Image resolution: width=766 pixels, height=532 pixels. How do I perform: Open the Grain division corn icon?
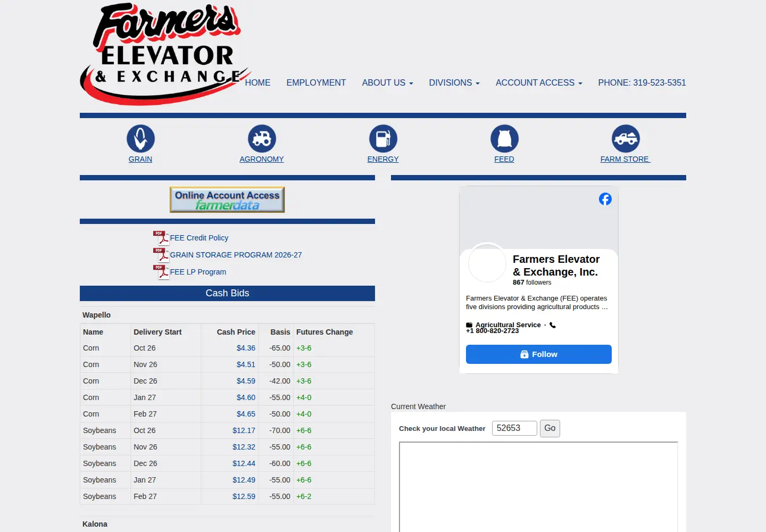tap(140, 138)
